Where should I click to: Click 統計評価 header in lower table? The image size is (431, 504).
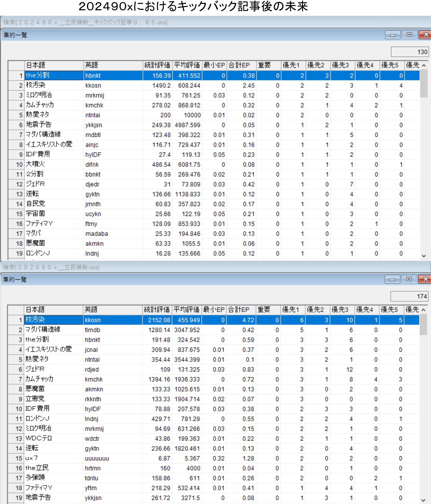pos(157,310)
